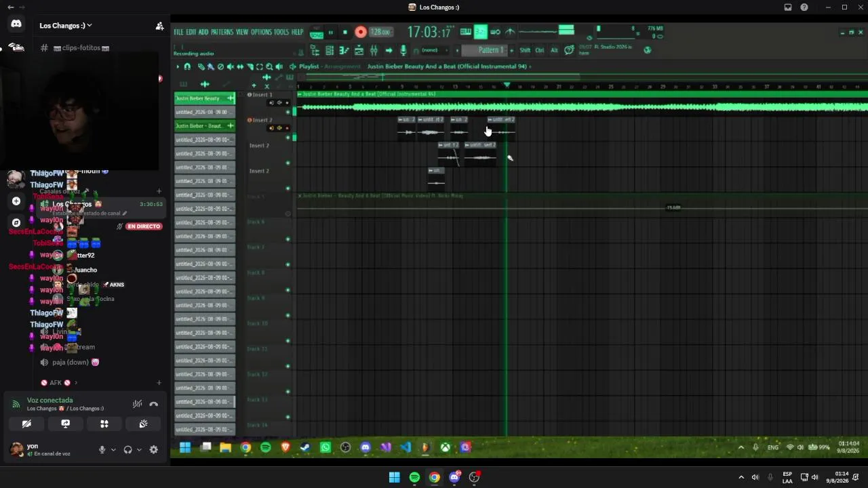Screen dimensions: 868x488
Task: Open the TOOLS menu in FL Studio
Action: point(281,32)
